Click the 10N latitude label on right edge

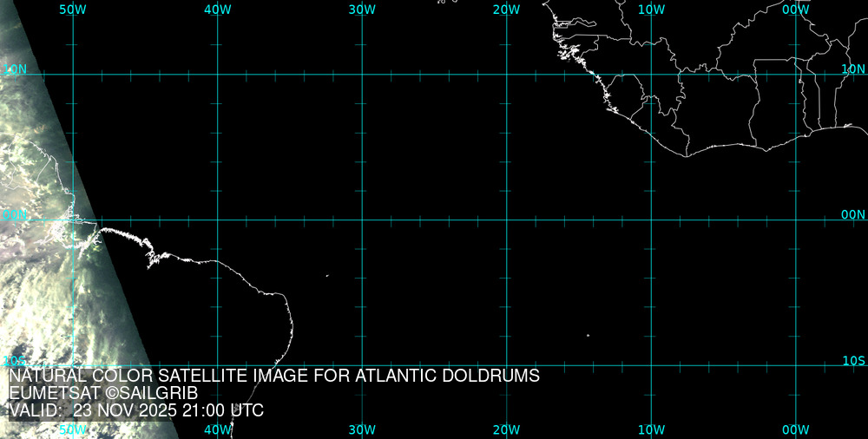853,69
